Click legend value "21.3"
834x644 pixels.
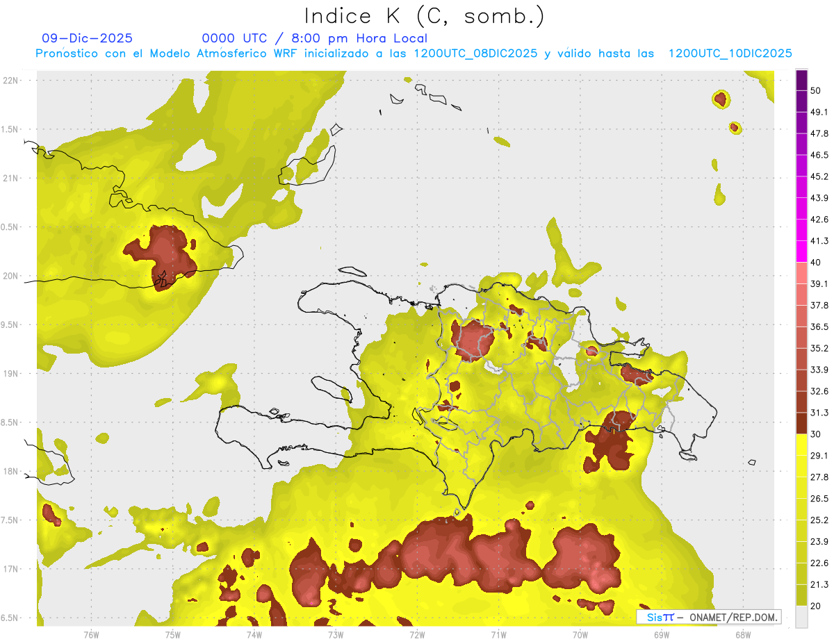819,584
